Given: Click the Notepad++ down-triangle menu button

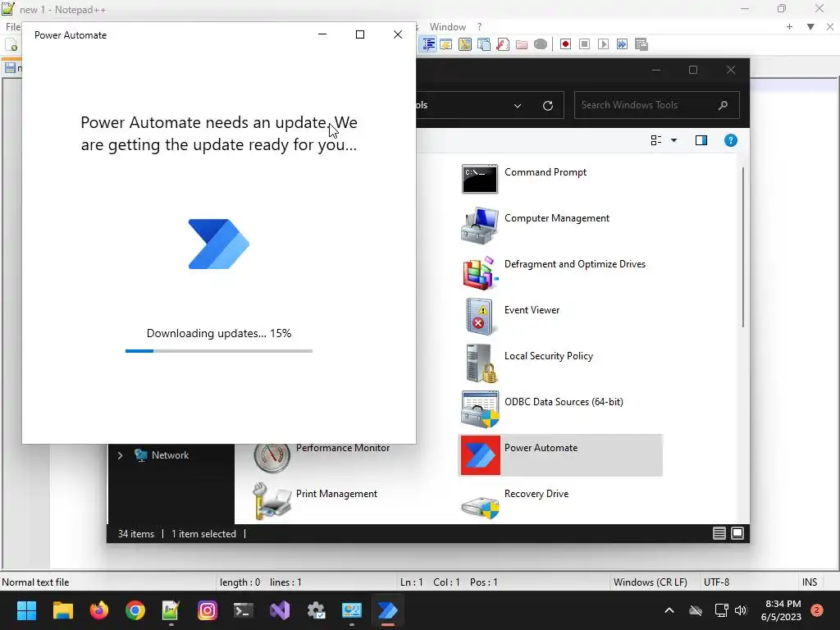Looking at the screenshot, I should tap(810, 27).
